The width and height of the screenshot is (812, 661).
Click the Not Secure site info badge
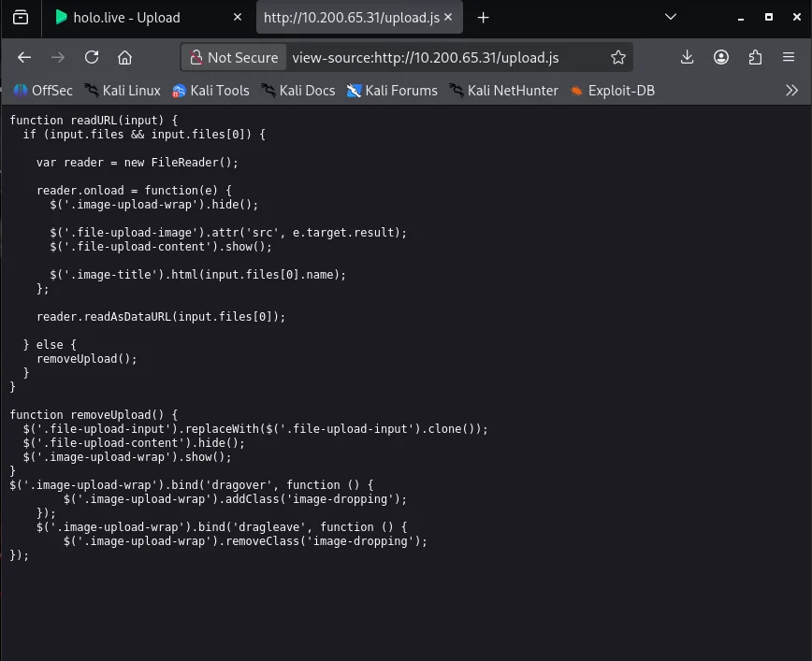[x=234, y=57]
